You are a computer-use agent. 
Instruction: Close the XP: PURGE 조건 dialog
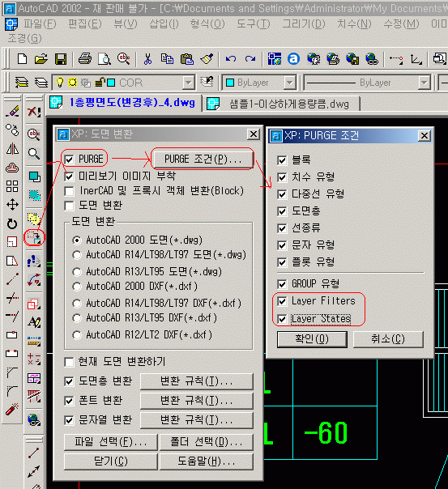[x=425, y=136]
